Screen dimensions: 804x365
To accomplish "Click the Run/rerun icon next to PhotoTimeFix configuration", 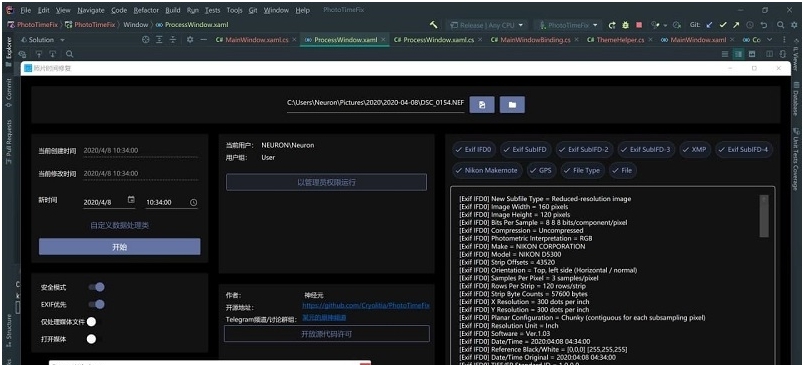I will [x=612, y=25].
